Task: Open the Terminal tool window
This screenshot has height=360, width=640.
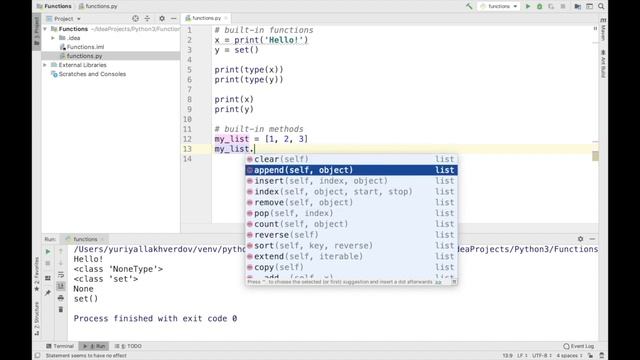Action: (x=60, y=346)
